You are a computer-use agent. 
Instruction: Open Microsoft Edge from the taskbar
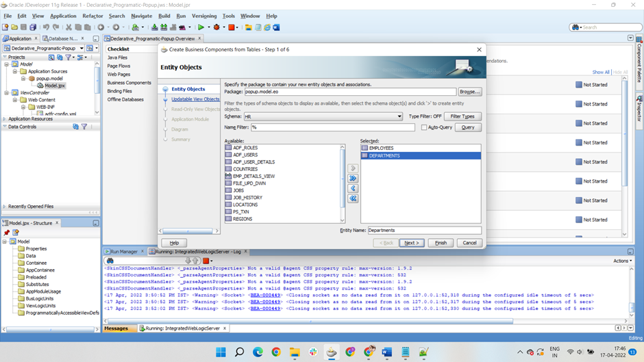click(x=258, y=352)
